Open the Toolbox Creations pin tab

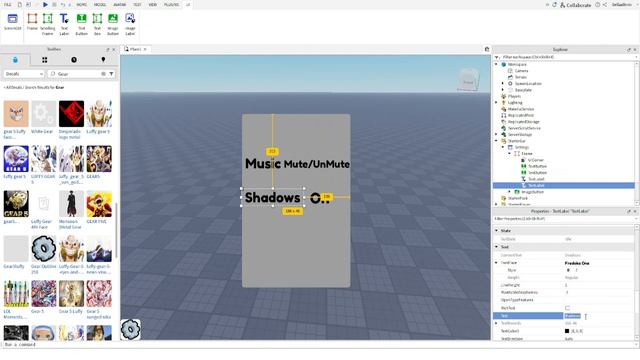[x=103, y=60]
